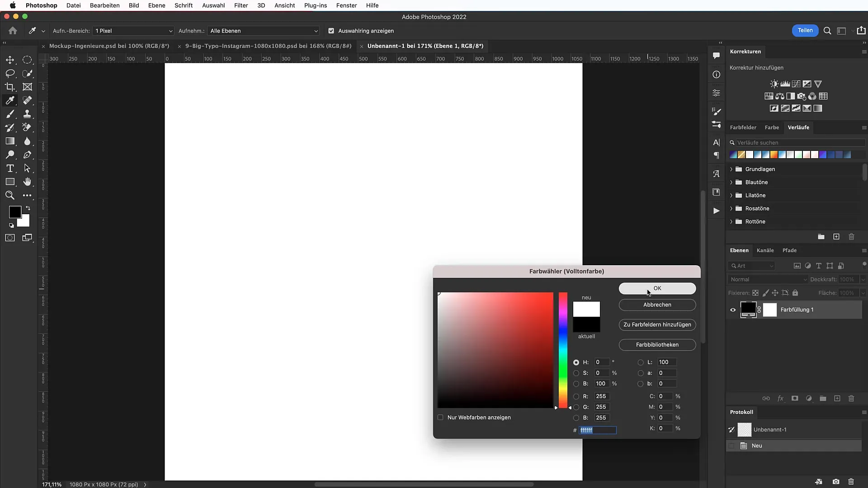The height and width of the screenshot is (488, 868).
Task: Enable Nur Webfarben anzeigen checkbox
Action: pos(441,417)
